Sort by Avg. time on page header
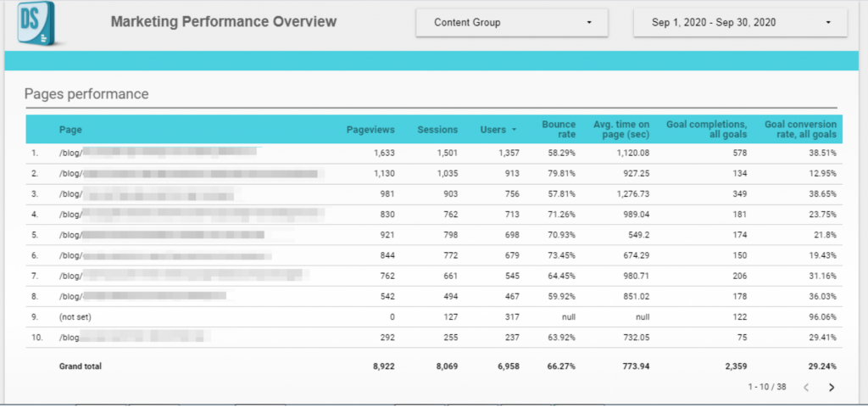 click(x=621, y=130)
